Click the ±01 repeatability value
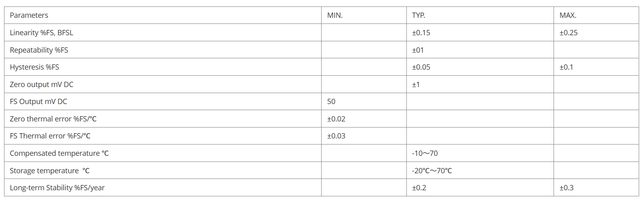 418,50
